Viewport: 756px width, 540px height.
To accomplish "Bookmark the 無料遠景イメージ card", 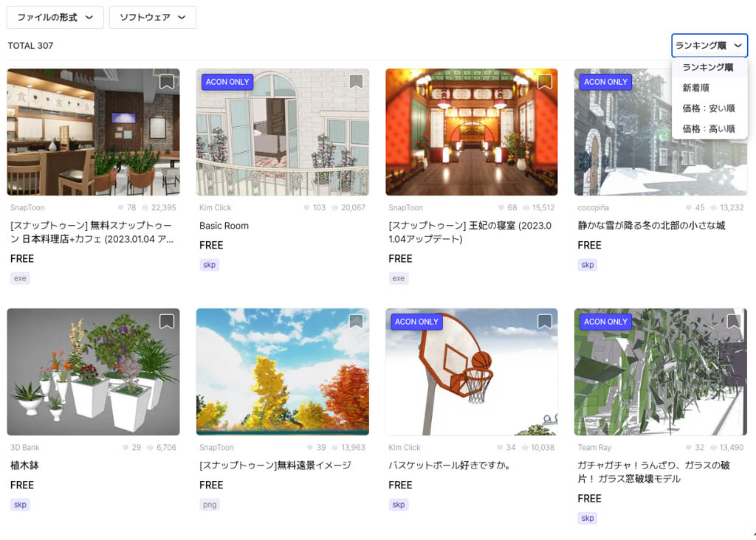I will (x=356, y=322).
